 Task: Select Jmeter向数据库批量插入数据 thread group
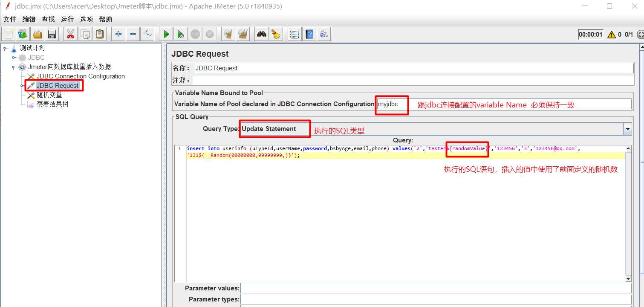tap(69, 67)
